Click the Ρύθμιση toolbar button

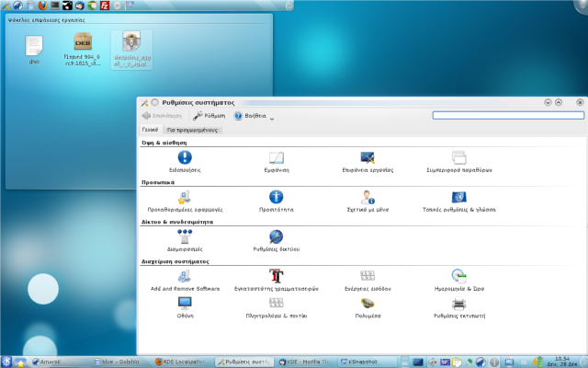pyautogui.click(x=209, y=116)
